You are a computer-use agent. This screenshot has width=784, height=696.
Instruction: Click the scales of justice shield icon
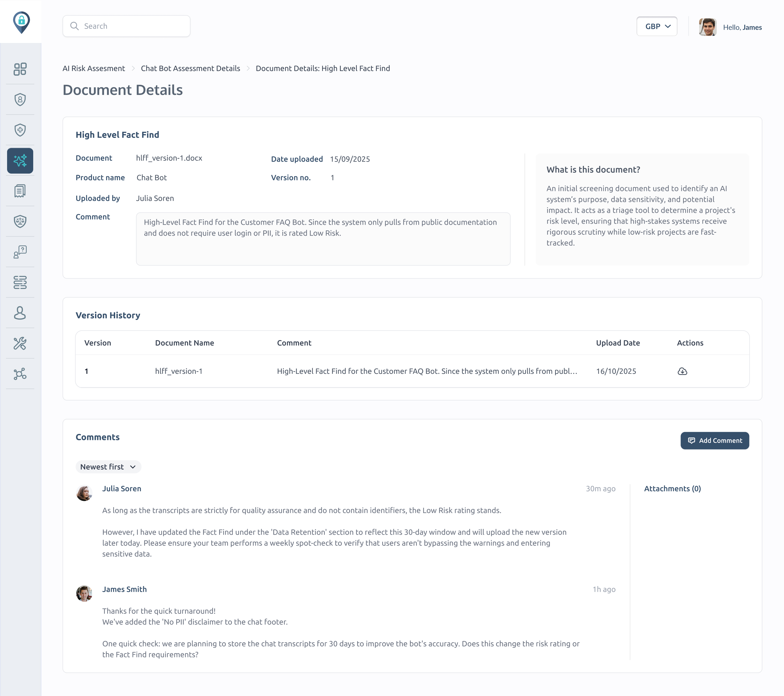pos(20,221)
